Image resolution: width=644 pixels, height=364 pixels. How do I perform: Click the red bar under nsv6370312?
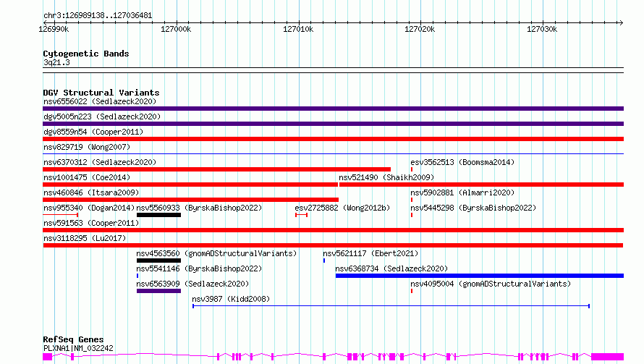pos(217,169)
